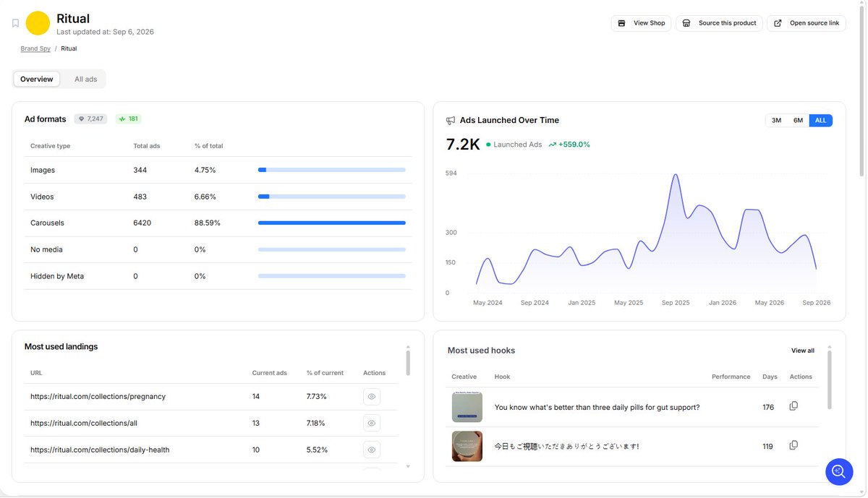
Task: Click the Performance column header
Action: (x=731, y=377)
